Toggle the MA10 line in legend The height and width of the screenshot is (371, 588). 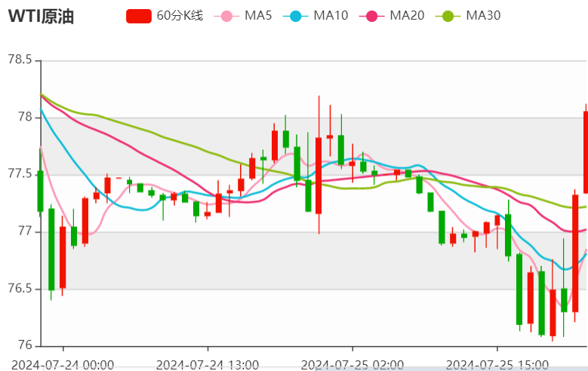(316, 16)
